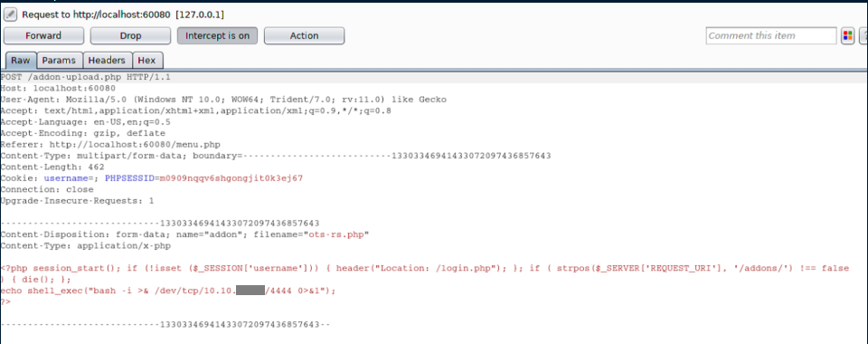This screenshot has height=344, width=868.
Task: Click the echo shell_exec bash line
Action: (x=168, y=291)
